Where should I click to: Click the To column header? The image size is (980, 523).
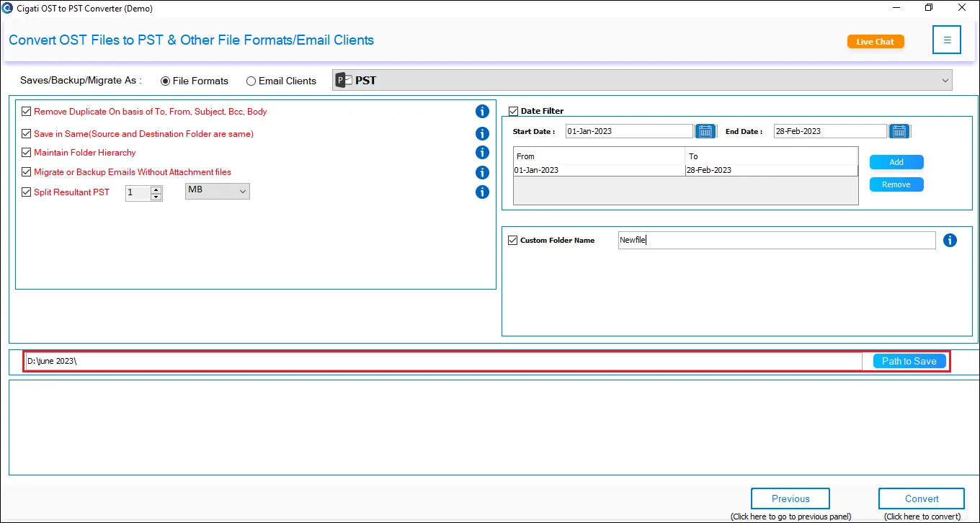click(771, 156)
